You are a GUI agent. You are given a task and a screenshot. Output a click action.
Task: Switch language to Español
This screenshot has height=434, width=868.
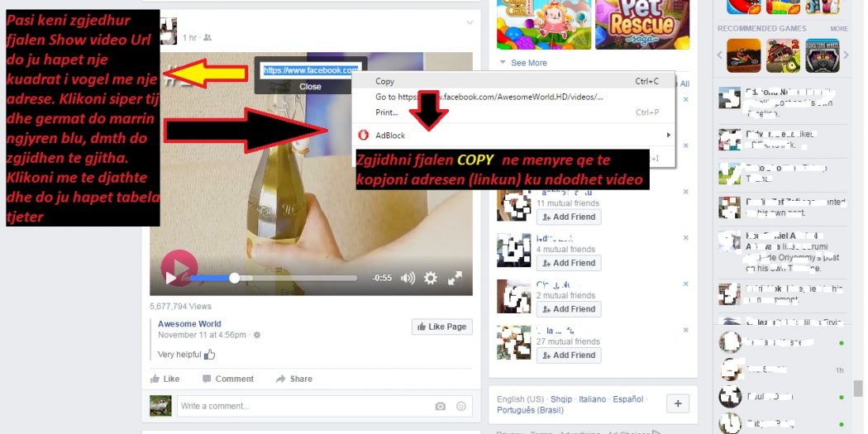pyautogui.click(x=627, y=399)
